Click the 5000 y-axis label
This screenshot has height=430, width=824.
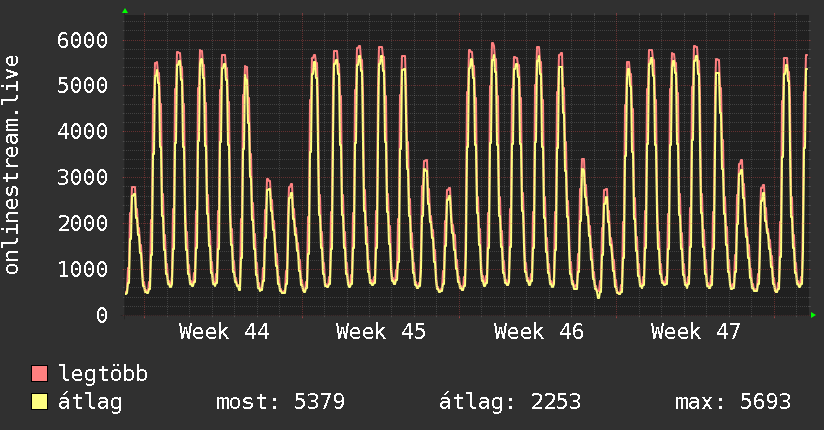pos(83,85)
